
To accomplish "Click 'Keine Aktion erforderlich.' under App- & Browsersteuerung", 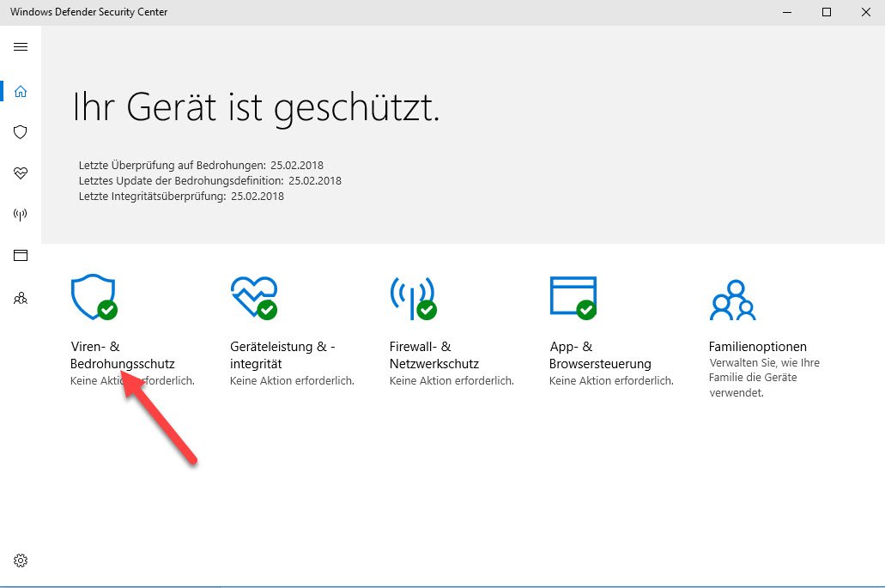I will click(x=611, y=381).
